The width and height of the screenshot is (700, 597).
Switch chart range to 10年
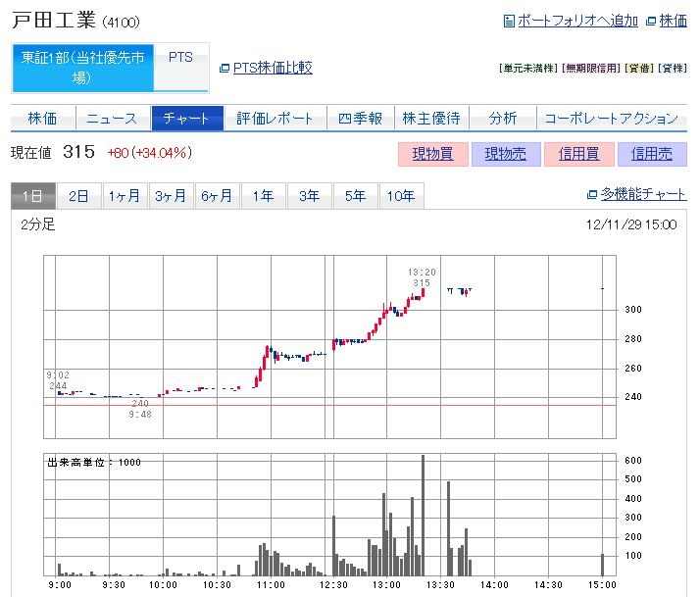coord(401,196)
